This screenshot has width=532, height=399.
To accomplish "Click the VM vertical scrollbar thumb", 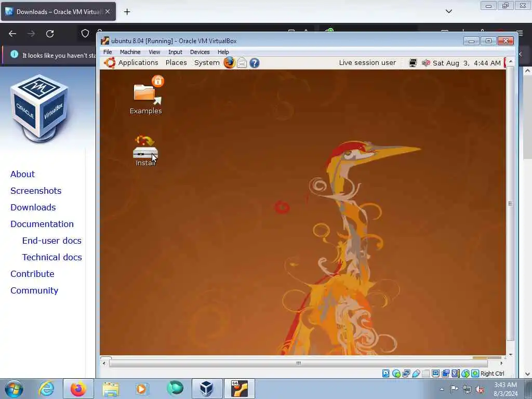I will [510, 204].
